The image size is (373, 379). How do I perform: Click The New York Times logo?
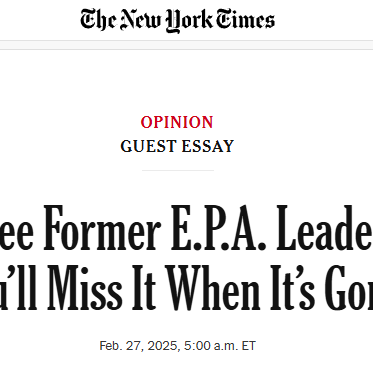coord(178,20)
